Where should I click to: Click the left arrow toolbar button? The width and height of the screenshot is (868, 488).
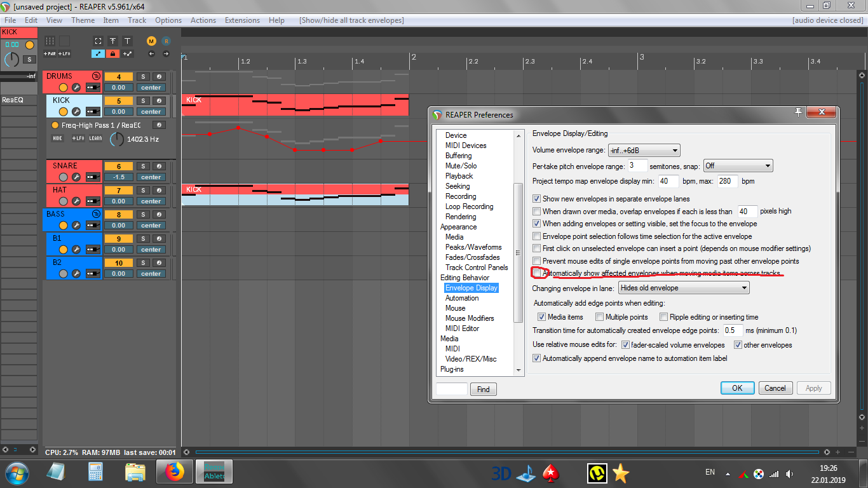151,54
